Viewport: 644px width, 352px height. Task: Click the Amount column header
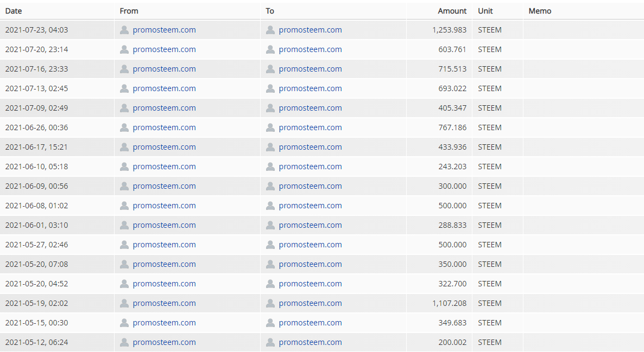tap(452, 11)
